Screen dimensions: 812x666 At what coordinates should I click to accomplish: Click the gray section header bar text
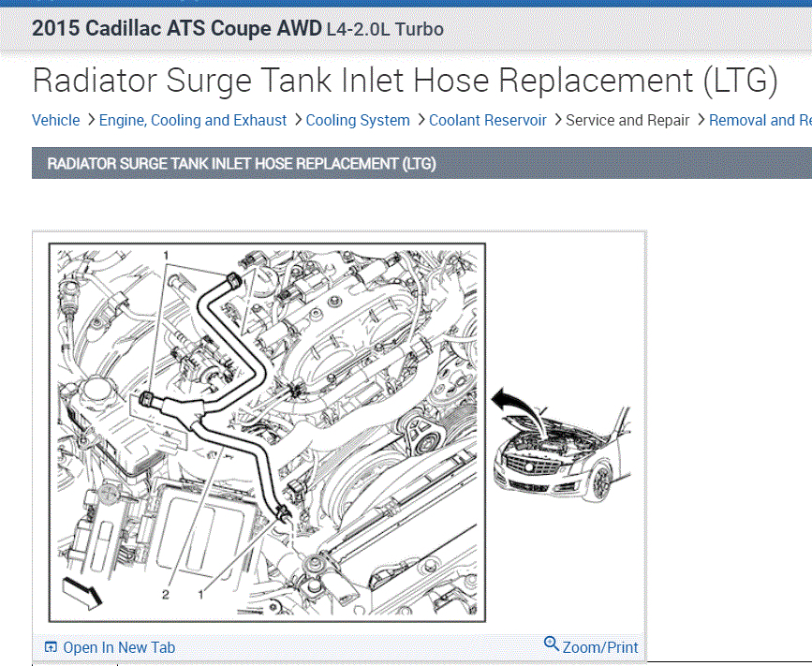point(242,164)
